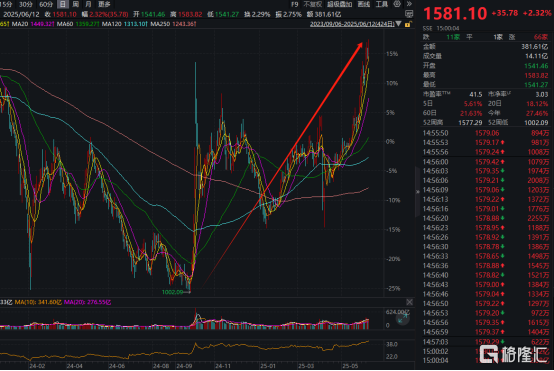Select the 14:56:43 tick row
554x371 pixels.
[485, 284]
